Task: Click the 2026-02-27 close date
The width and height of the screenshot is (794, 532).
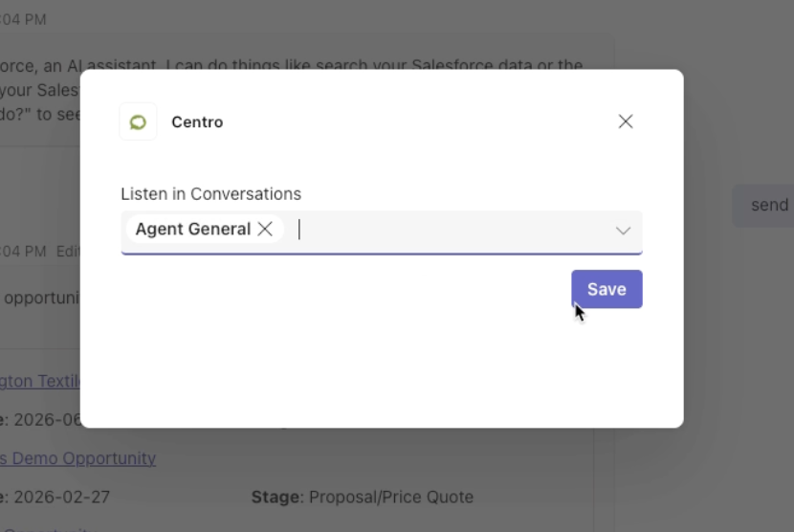Action: pyautogui.click(x=61, y=497)
